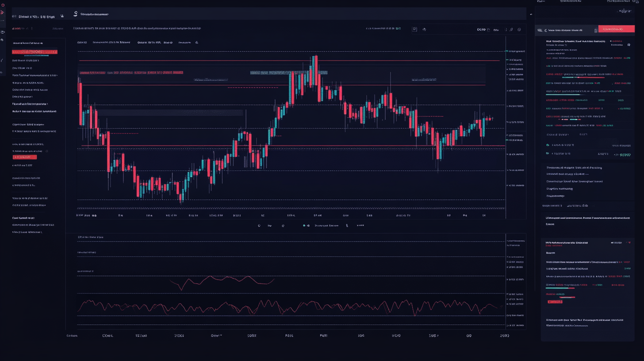The image size is (644, 361).
Task: Select the pencil annotation icon near the top right
Action: [x=511, y=29]
